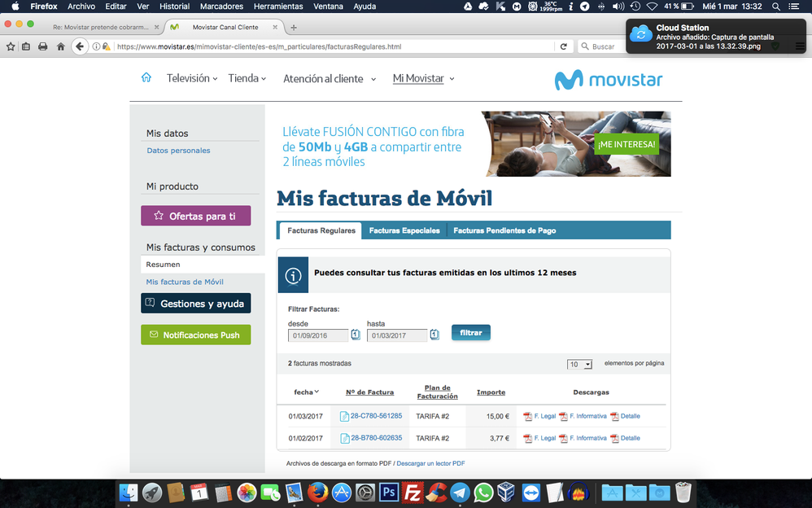Open the Marcadores menu in menu bar
812x508 pixels.
(221, 6)
